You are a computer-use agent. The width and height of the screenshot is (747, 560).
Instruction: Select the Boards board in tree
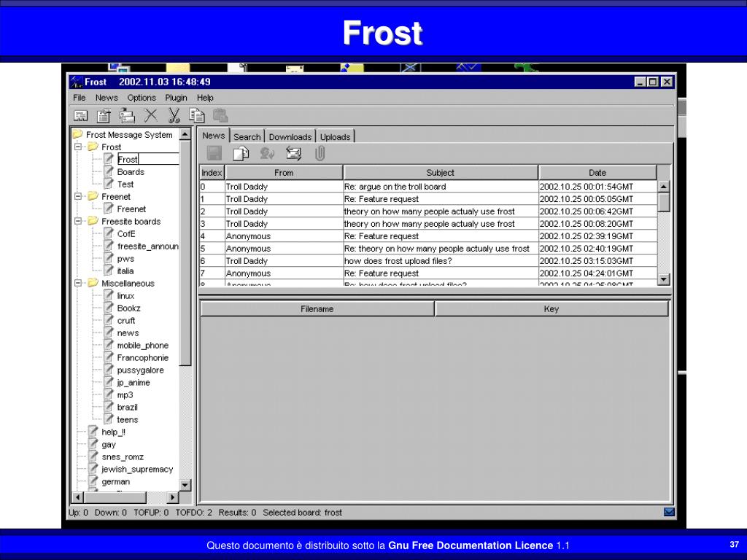(131, 172)
